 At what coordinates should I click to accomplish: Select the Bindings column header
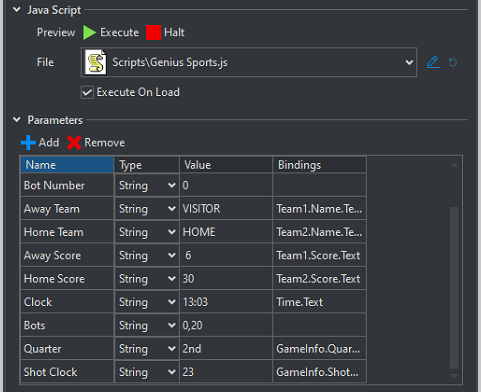(x=319, y=165)
